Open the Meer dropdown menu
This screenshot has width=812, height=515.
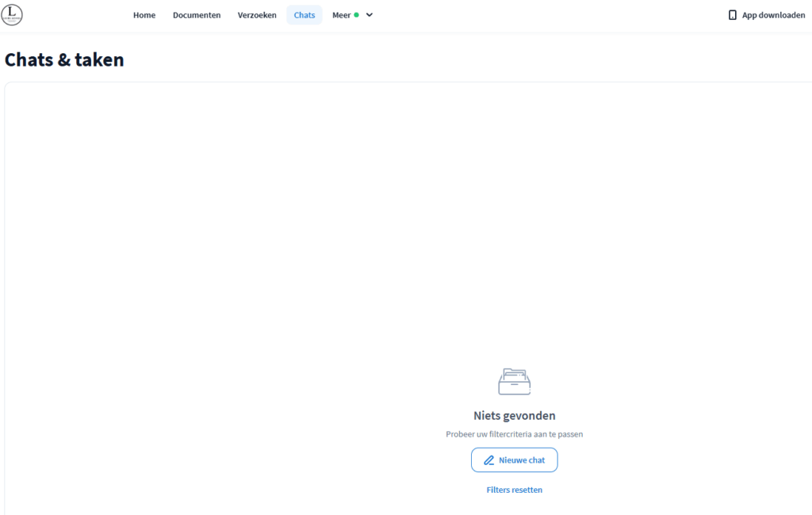342,15
